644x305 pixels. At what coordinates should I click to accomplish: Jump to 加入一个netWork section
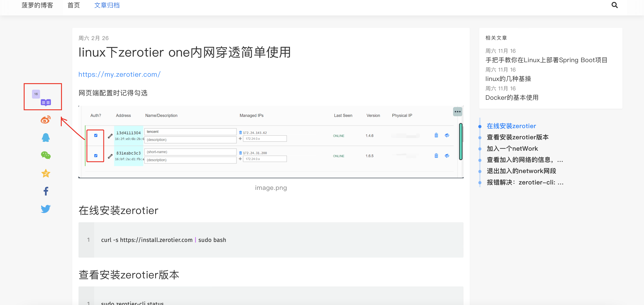[512, 148]
